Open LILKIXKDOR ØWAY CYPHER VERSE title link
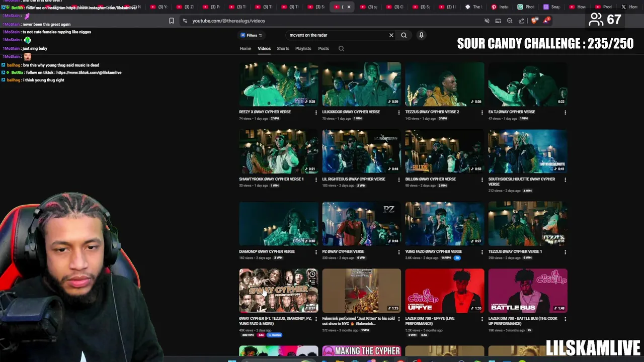 click(351, 112)
